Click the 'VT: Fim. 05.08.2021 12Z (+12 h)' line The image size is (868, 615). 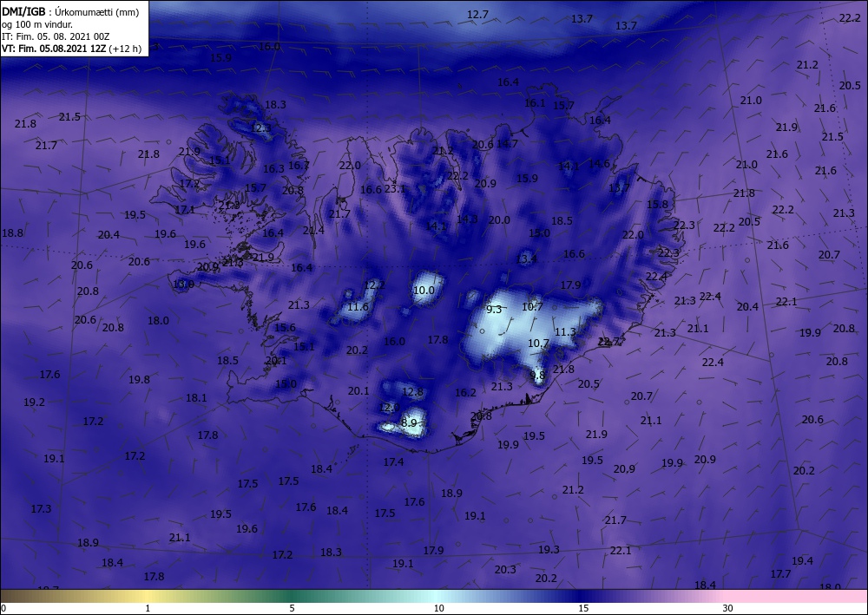coord(71,49)
